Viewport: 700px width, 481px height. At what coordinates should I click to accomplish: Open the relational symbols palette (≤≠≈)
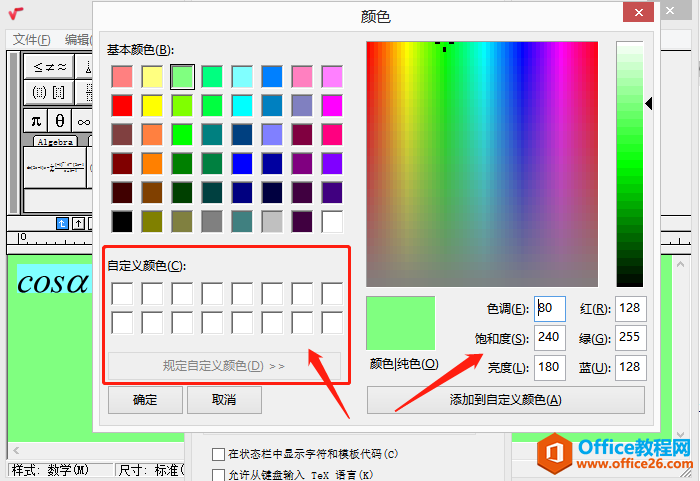(x=50, y=67)
